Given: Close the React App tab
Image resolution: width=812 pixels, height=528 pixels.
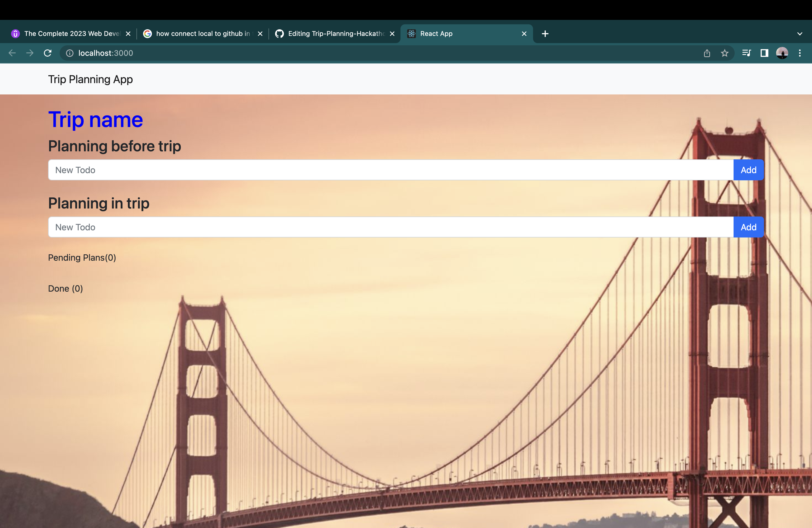Looking at the screenshot, I should [524, 34].
